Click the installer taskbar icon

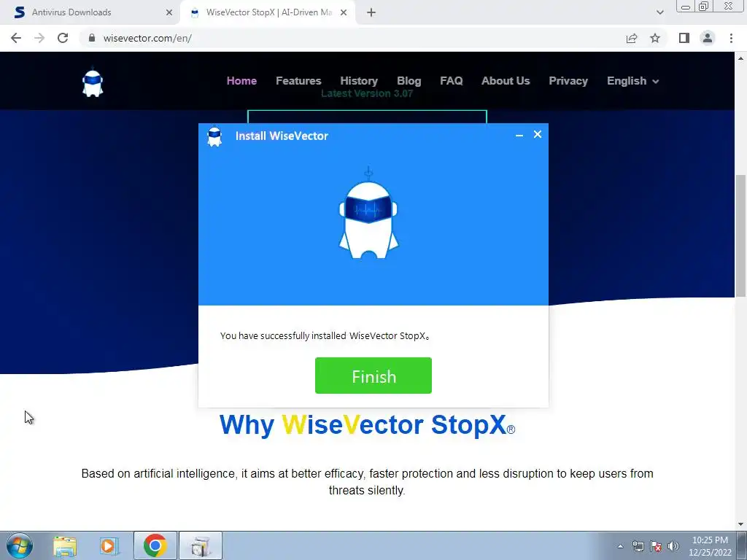[201, 545]
